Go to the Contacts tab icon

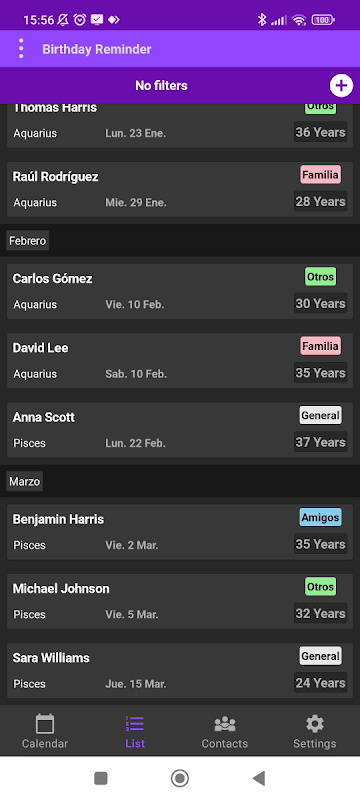[x=224, y=723]
